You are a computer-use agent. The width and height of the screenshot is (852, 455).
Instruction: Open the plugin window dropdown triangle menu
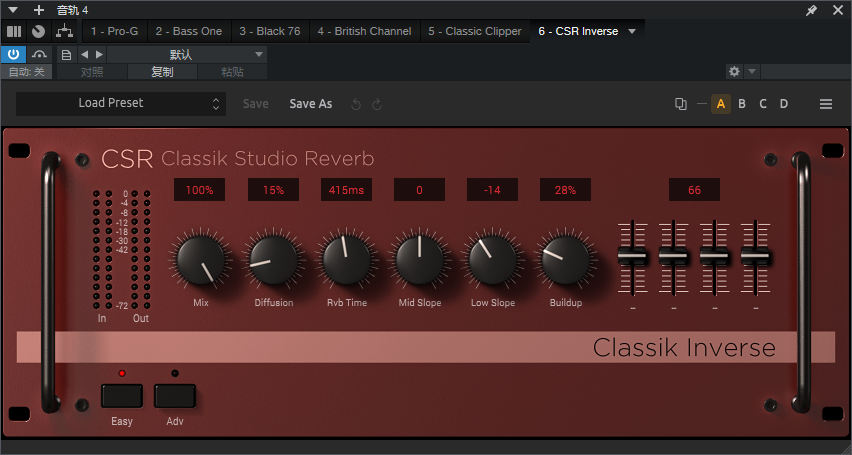(x=13, y=10)
